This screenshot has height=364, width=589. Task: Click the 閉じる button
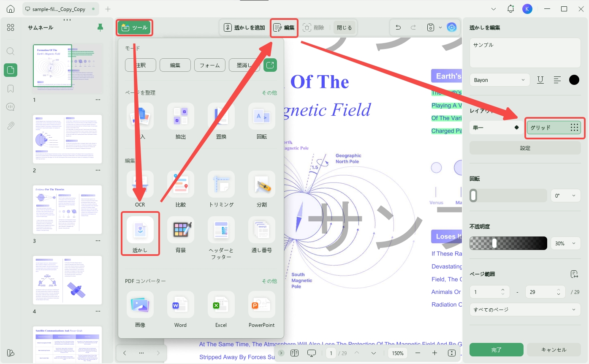(x=344, y=27)
